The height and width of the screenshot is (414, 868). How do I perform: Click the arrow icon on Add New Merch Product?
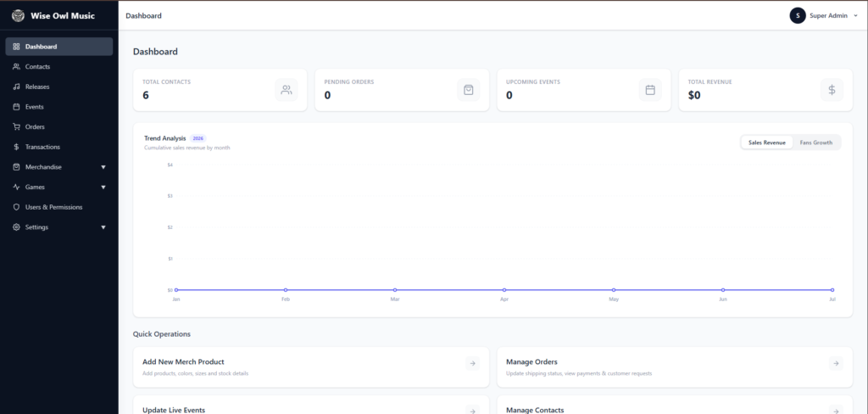pos(473,364)
